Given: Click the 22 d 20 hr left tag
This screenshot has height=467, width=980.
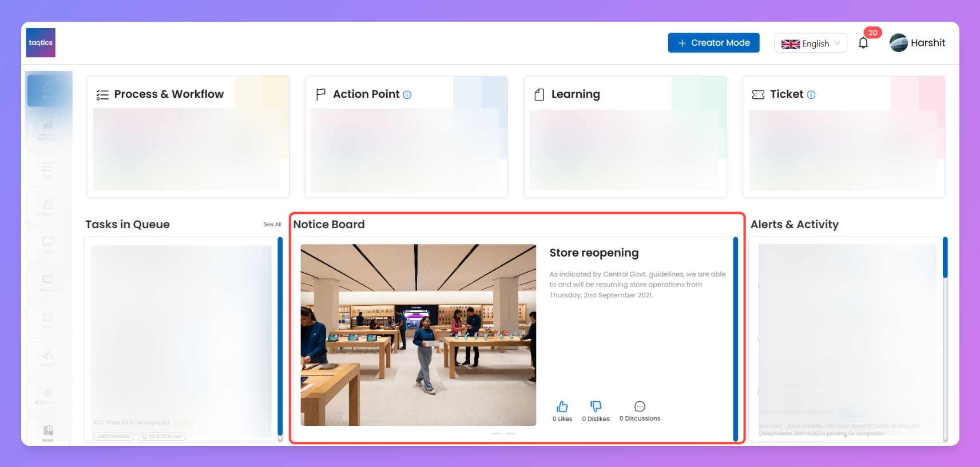Looking at the screenshot, I should point(162,436).
